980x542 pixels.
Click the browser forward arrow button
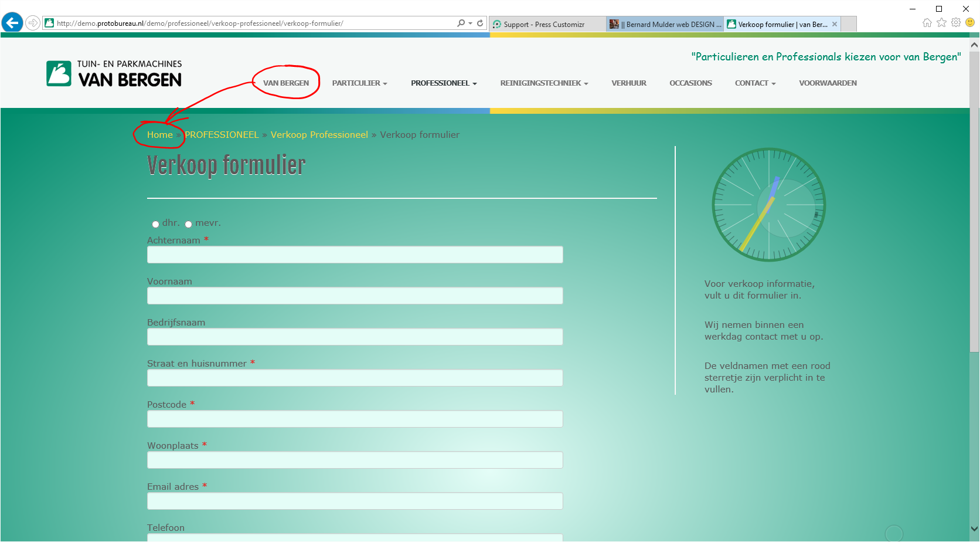click(x=33, y=23)
